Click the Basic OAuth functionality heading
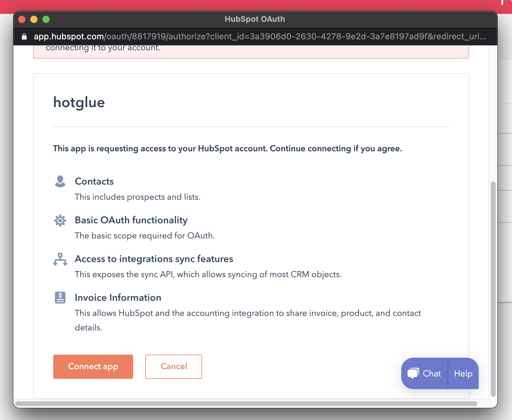 pyautogui.click(x=131, y=220)
